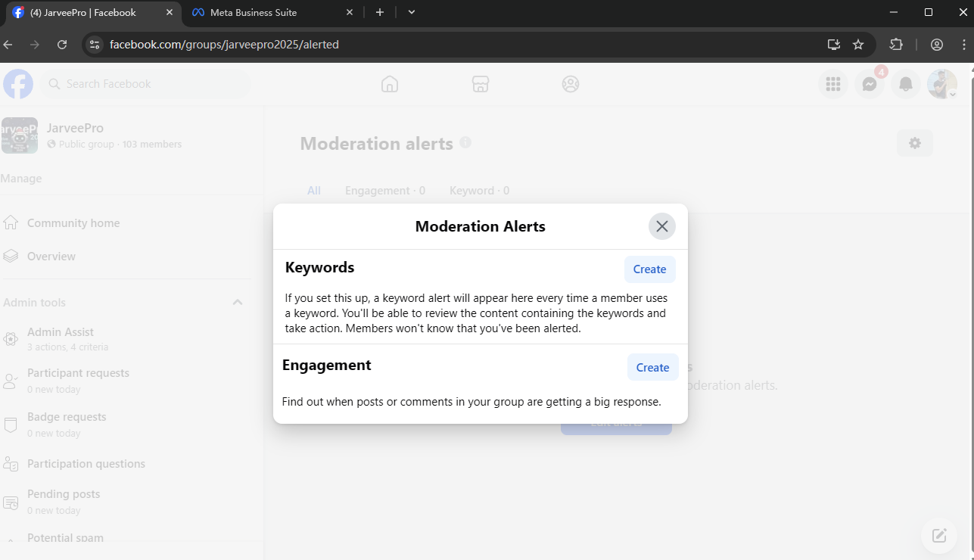Collapse the Admin tools section

pyautogui.click(x=237, y=303)
